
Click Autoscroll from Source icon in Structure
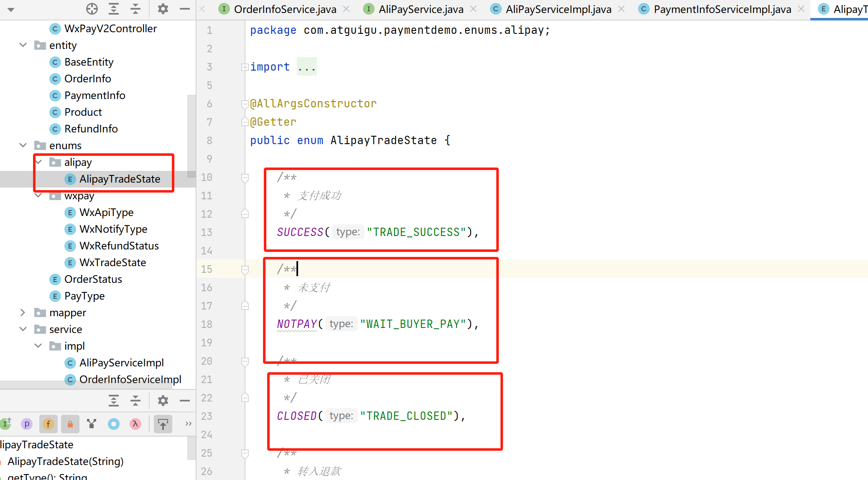click(163, 424)
